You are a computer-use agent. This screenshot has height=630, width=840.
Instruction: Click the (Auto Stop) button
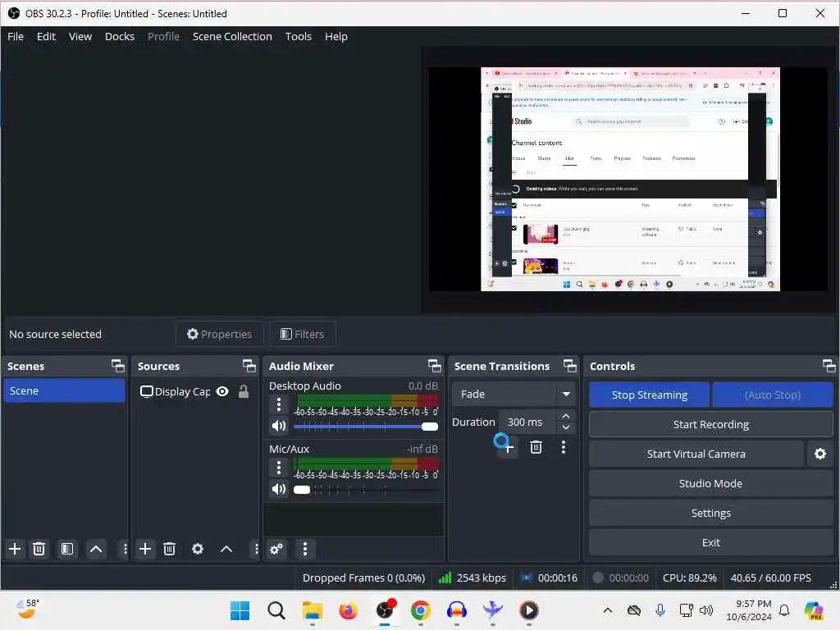[x=773, y=395]
